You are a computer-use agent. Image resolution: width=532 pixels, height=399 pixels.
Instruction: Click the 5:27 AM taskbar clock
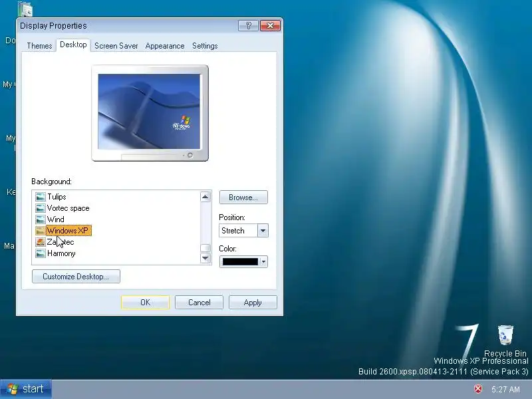505,389
